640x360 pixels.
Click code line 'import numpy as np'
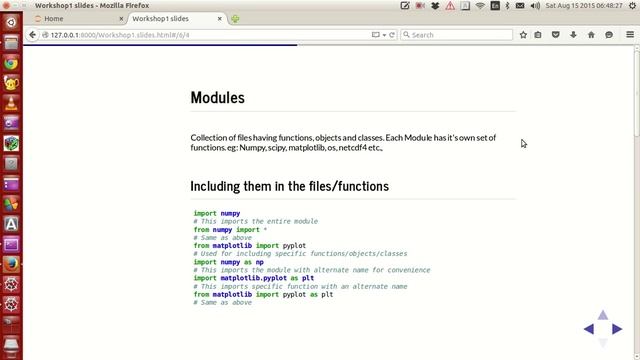tap(229, 262)
